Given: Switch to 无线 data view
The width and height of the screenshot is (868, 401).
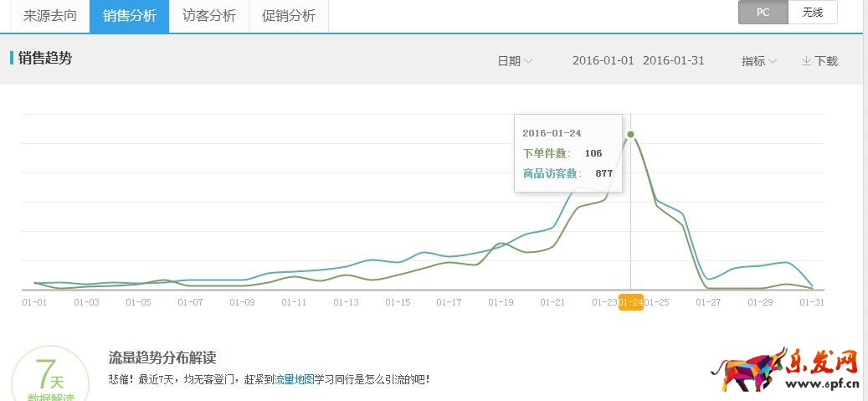Looking at the screenshot, I should click(x=813, y=13).
